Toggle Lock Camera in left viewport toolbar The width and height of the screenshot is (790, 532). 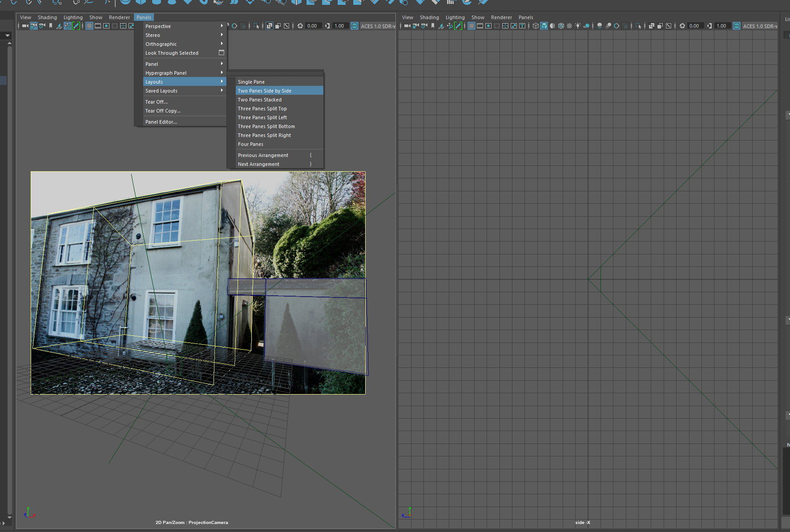[x=34, y=26]
